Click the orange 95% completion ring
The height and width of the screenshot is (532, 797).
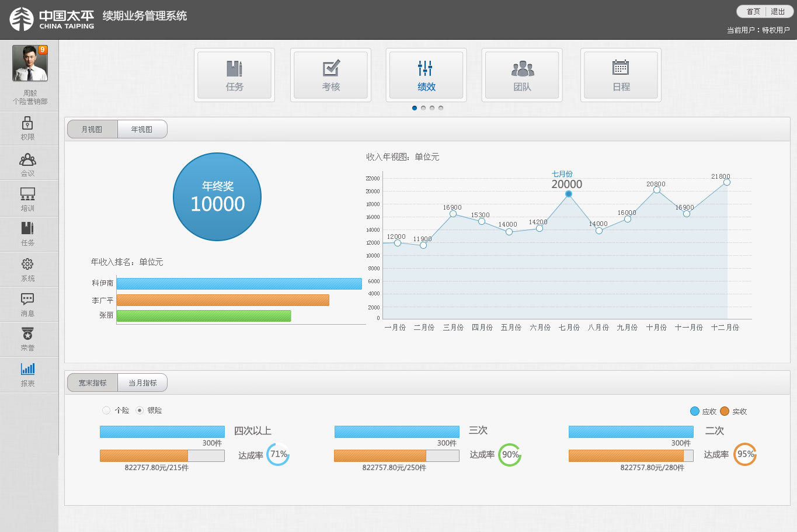745,454
